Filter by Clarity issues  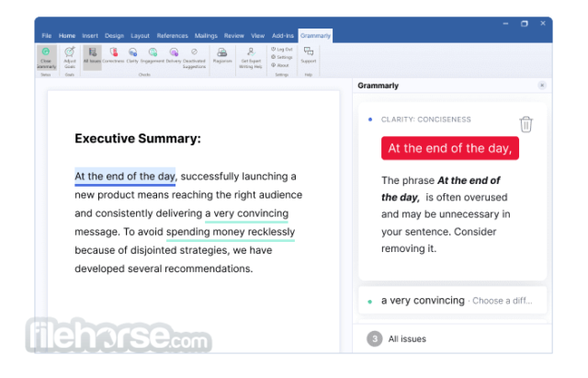132,55
